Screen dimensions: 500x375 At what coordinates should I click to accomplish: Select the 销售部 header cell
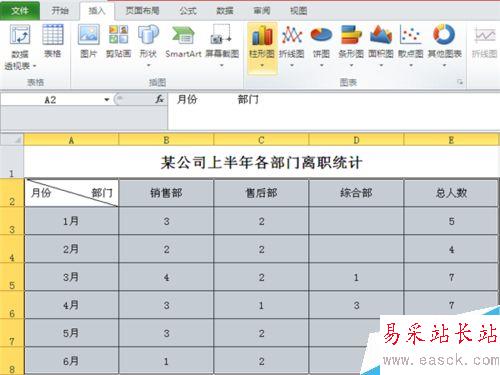[166, 193]
